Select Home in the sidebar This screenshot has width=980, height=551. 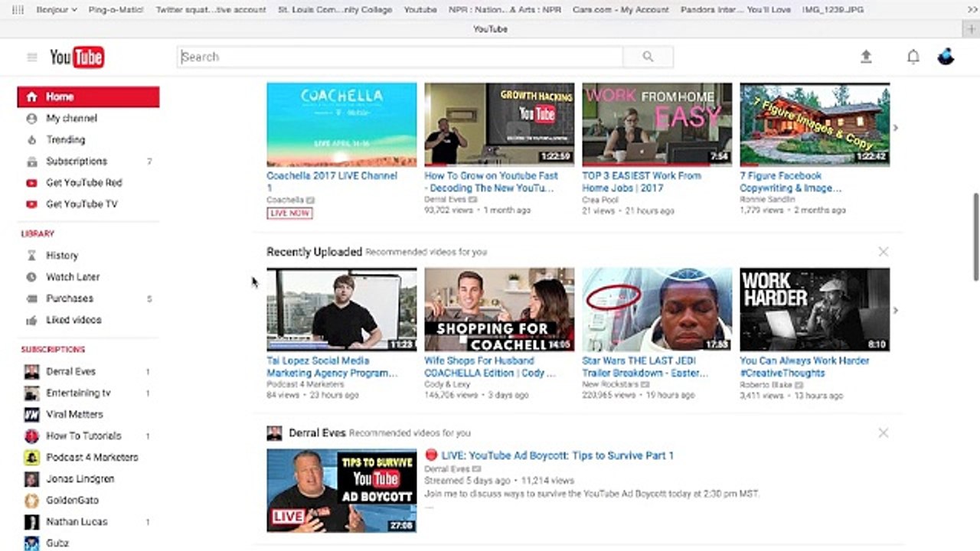pos(88,97)
